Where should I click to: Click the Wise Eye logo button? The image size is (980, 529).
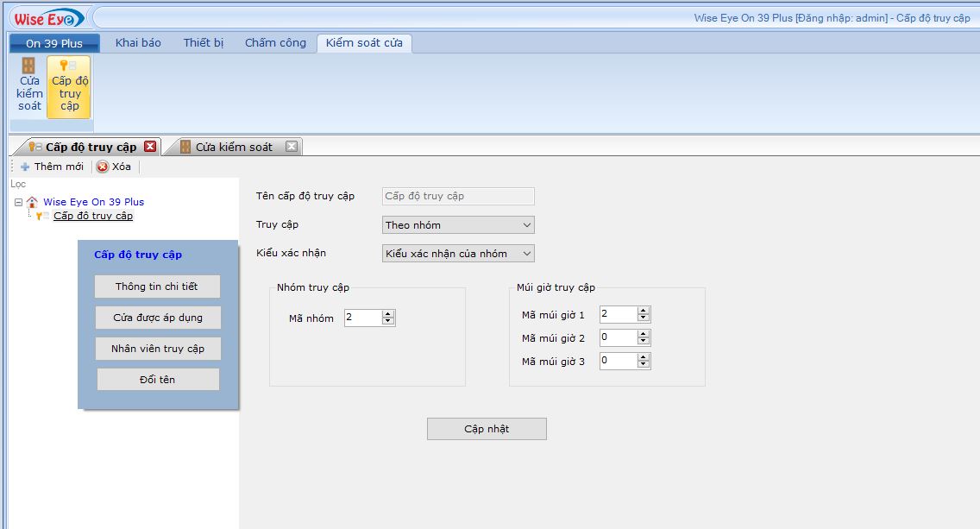click(x=47, y=18)
